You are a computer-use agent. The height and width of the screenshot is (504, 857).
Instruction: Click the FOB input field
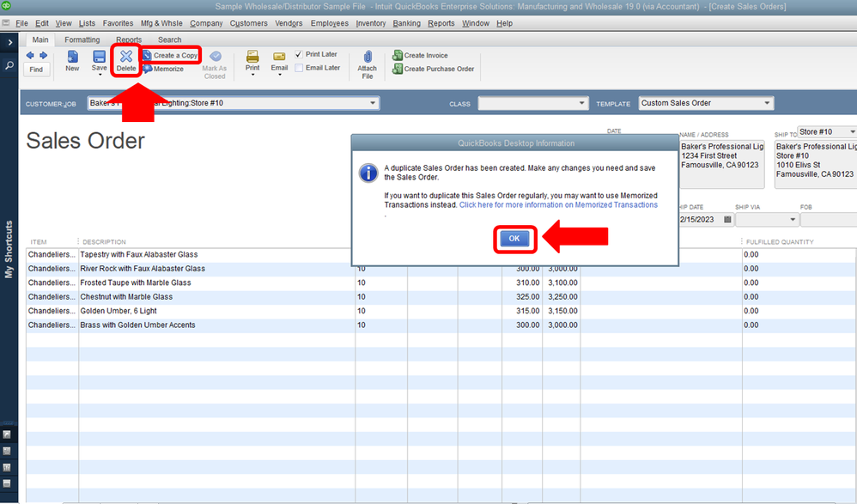[x=829, y=219]
